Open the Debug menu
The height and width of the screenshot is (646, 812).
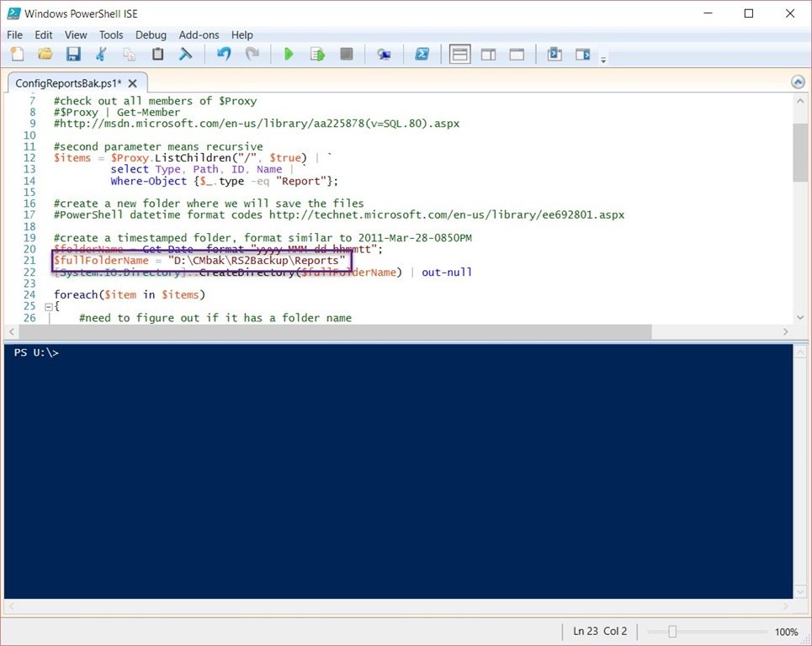[x=151, y=34]
